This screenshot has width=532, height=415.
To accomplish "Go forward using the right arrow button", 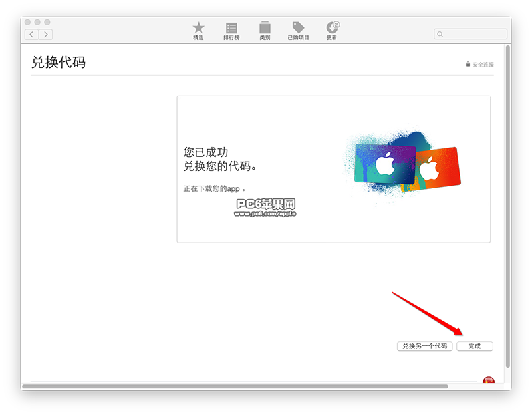I will (46, 34).
